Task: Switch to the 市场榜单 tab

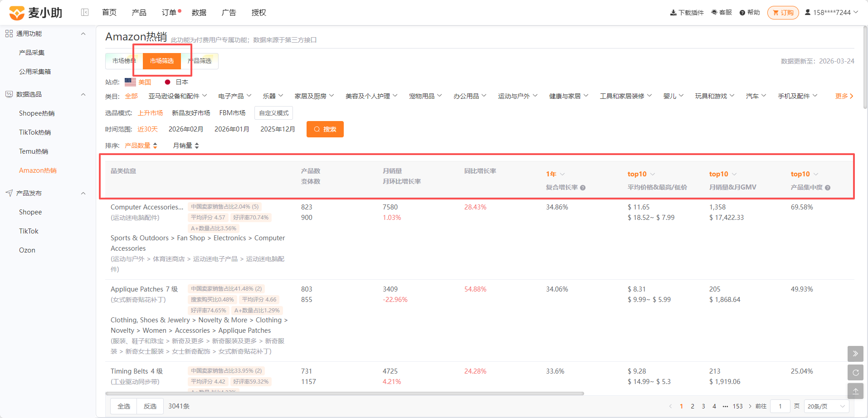Action: pyautogui.click(x=124, y=61)
